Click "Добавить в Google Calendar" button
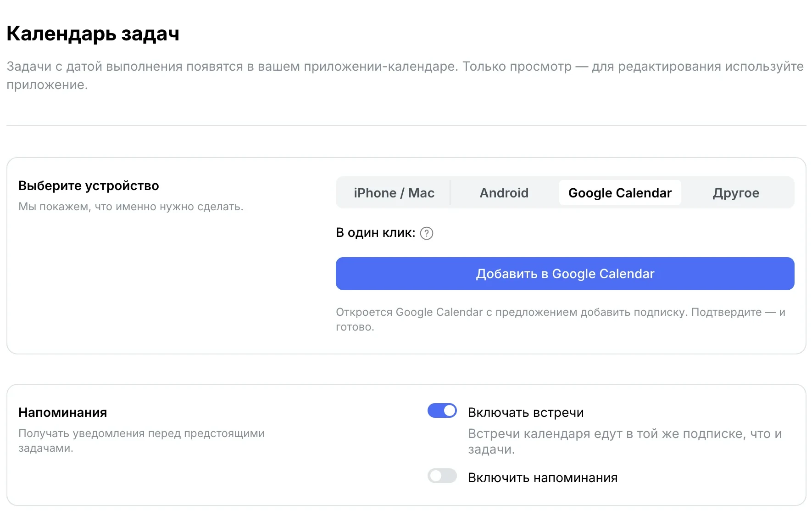The image size is (812, 528). (x=565, y=274)
